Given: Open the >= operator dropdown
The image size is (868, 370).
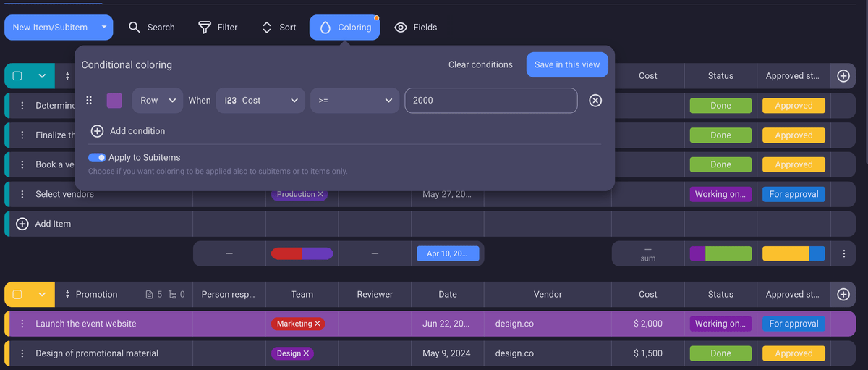Looking at the screenshot, I should coord(354,101).
